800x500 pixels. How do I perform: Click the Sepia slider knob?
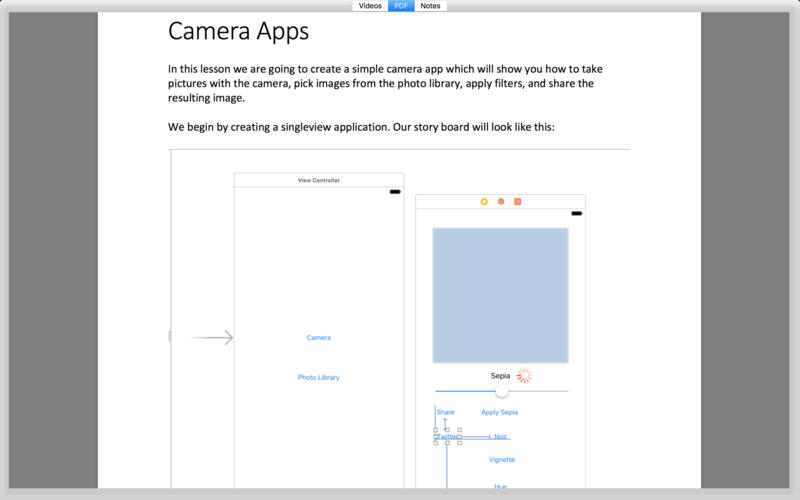(502, 391)
